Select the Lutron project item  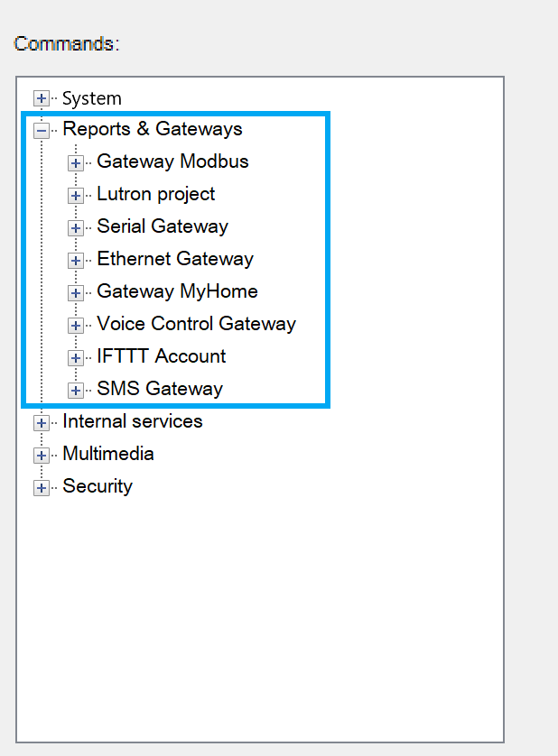coord(156,194)
